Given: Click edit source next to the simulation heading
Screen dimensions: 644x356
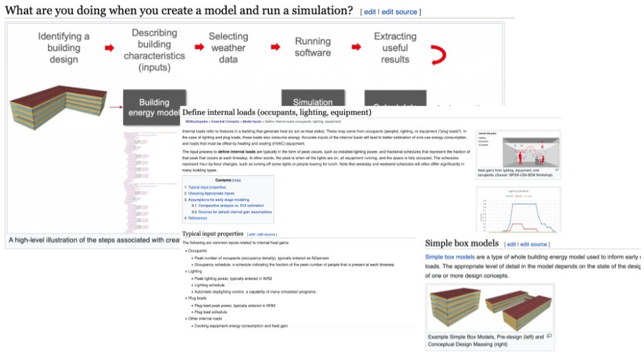Looking at the screenshot, I should [399, 12].
